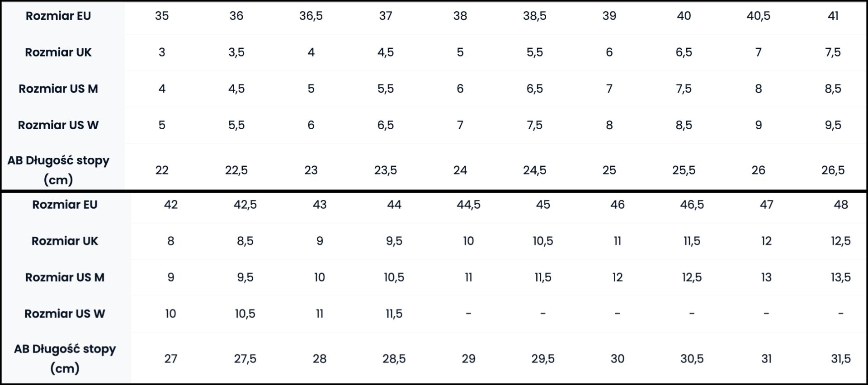Image resolution: width=868 pixels, height=385 pixels.
Task: Click the EU size 36,5 cell
Action: [x=311, y=16]
